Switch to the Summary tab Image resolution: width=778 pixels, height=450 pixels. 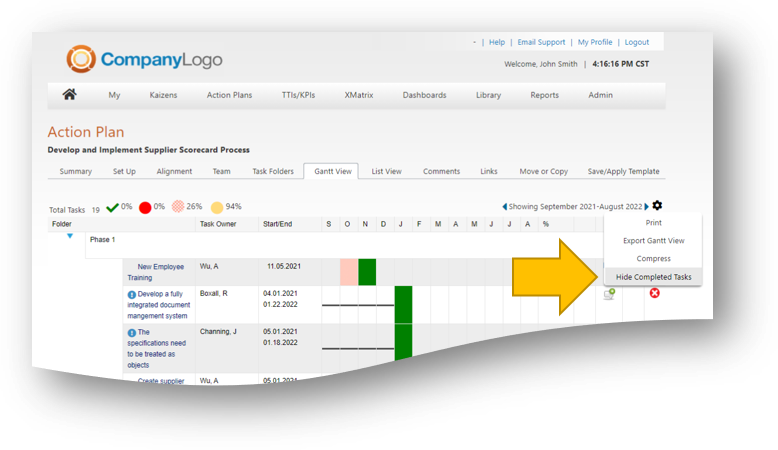75,171
